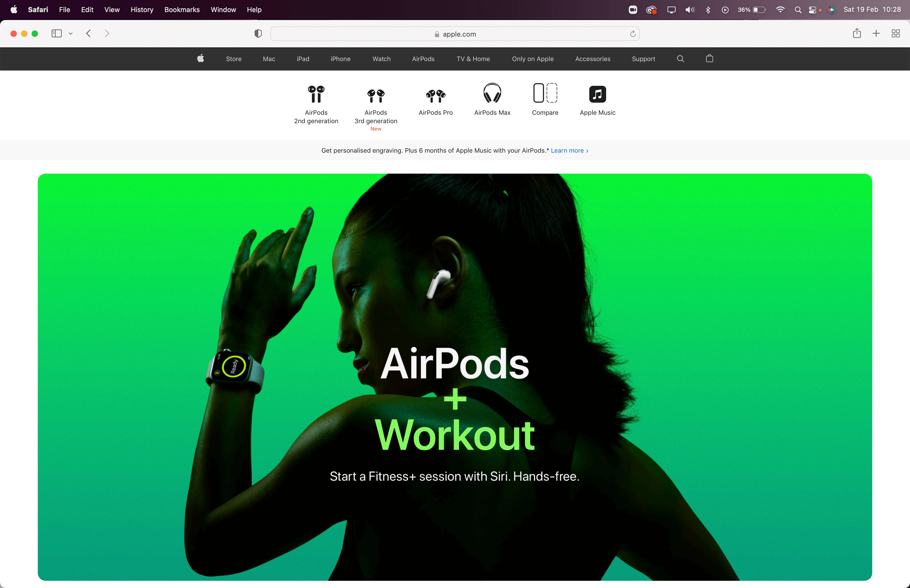
Task: Click the Now Playing icon in menu bar
Action: [x=725, y=10]
